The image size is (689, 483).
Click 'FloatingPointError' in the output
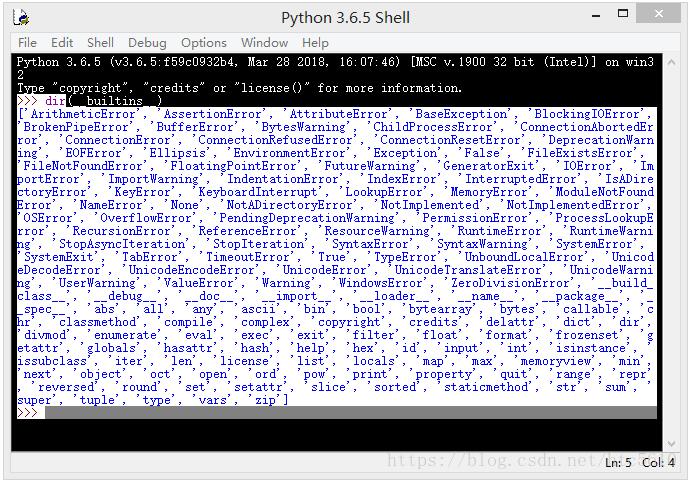pos(233,166)
